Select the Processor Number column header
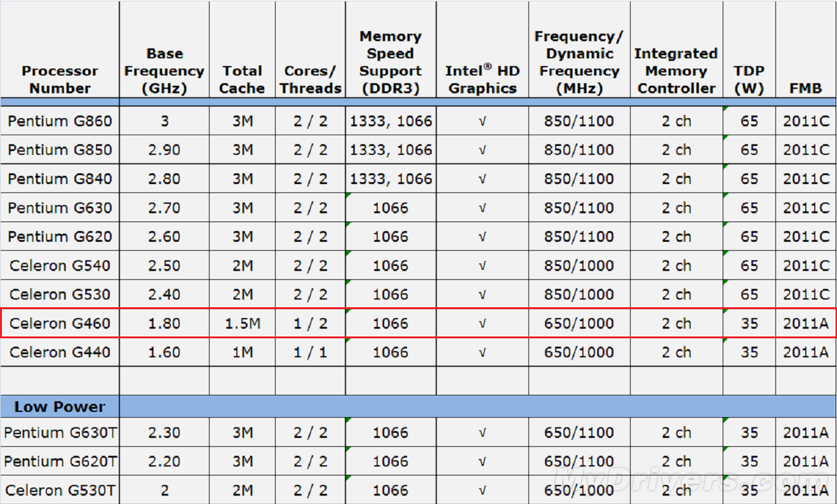 click(x=60, y=79)
